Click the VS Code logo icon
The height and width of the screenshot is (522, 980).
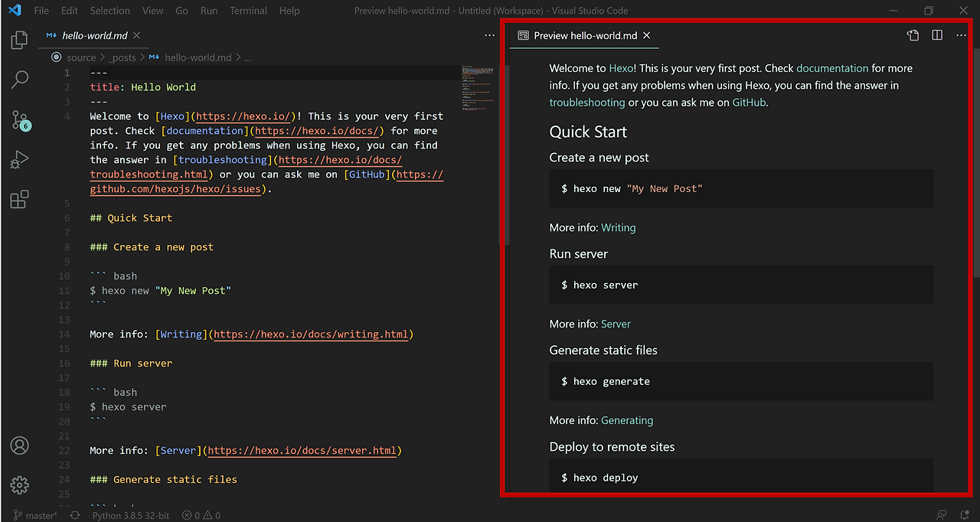[x=15, y=11]
